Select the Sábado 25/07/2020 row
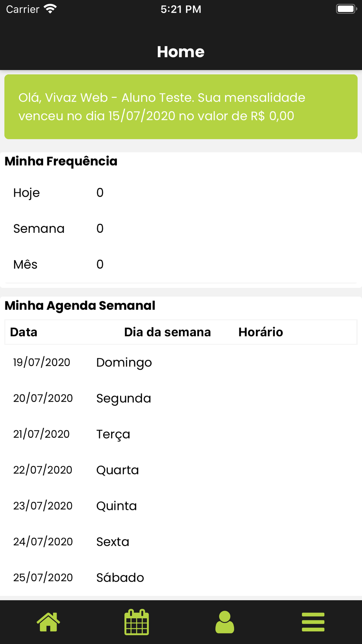This screenshot has height=644, width=362. click(181, 578)
